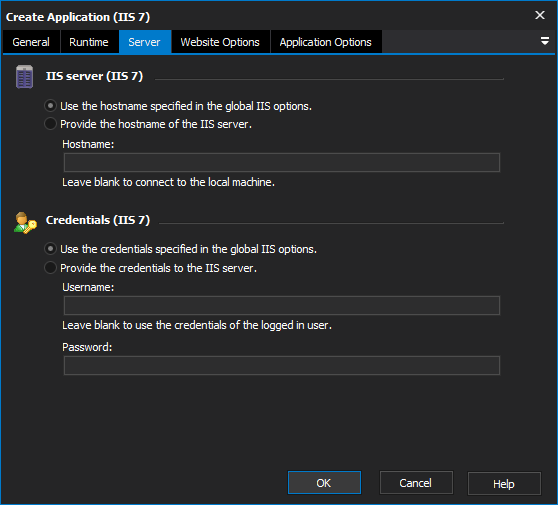Click the IIS server (IIS 7) heading
558x505 pixels.
point(94,76)
